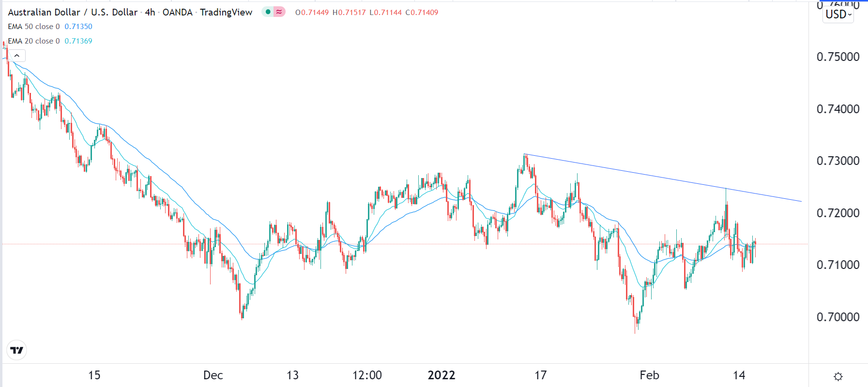Image resolution: width=868 pixels, height=387 pixels.
Task: Click the 0.70000 price axis label
Action: (x=838, y=317)
